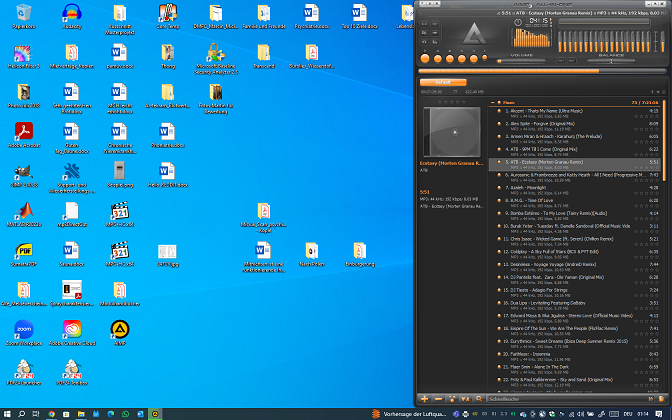Click the orange track seek progress bar

(x=542, y=71)
